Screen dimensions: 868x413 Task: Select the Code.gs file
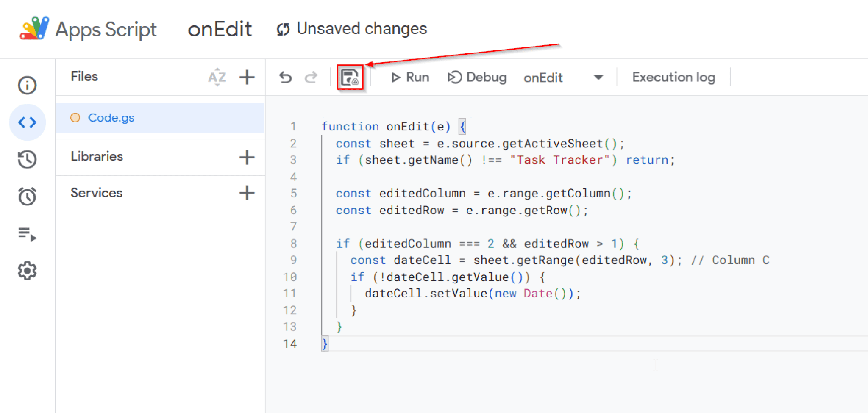point(111,118)
